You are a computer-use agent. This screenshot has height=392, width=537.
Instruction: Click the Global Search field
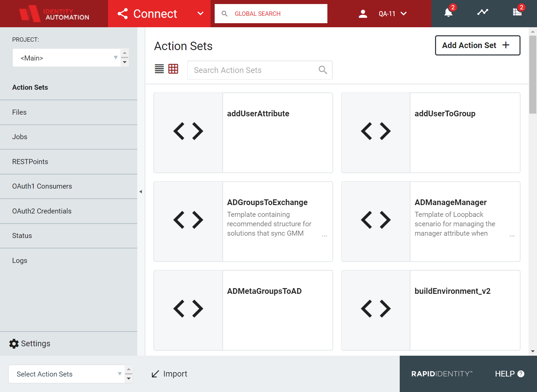pos(271,14)
